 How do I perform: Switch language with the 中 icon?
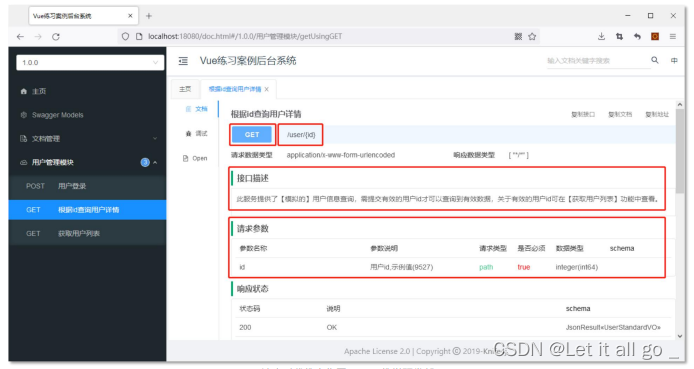click(674, 61)
